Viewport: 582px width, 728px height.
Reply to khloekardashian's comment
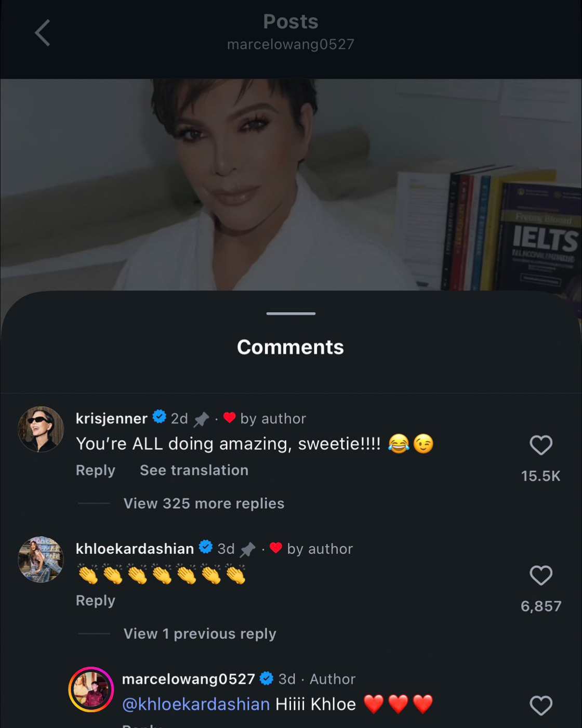tap(96, 601)
